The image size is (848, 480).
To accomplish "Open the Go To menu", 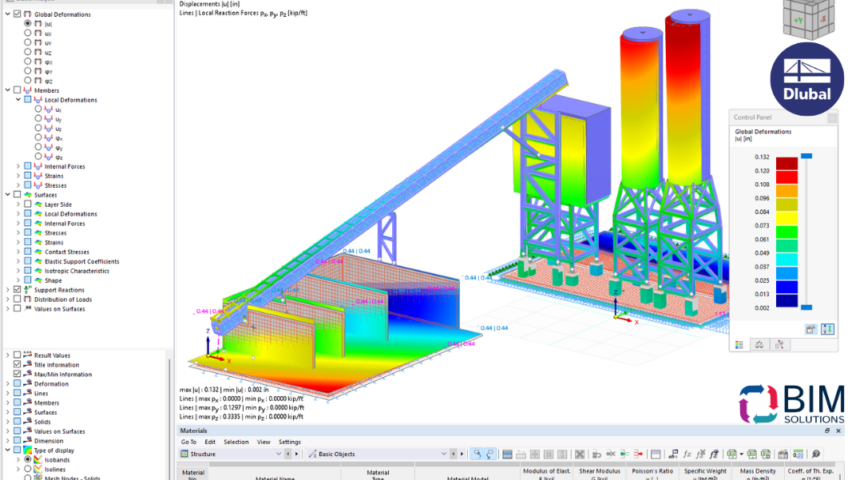I will click(188, 441).
